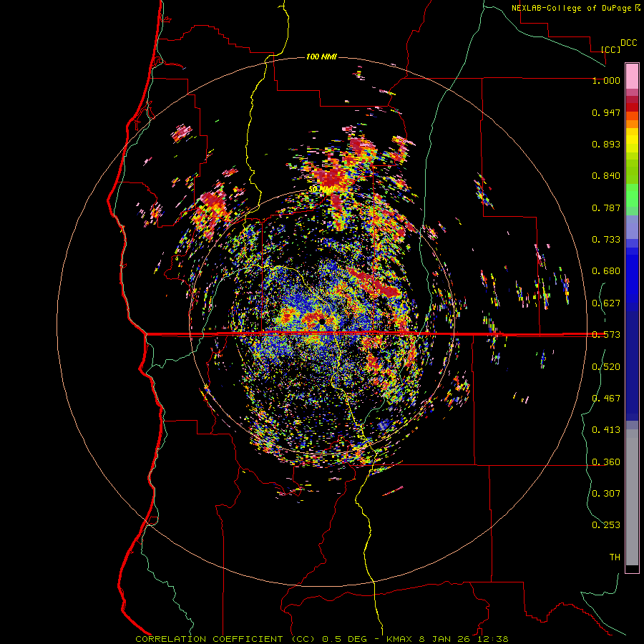Viewport: 644px width, 644px height.
Task: Select the lavender band of the color bar
Action: point(632,227)
